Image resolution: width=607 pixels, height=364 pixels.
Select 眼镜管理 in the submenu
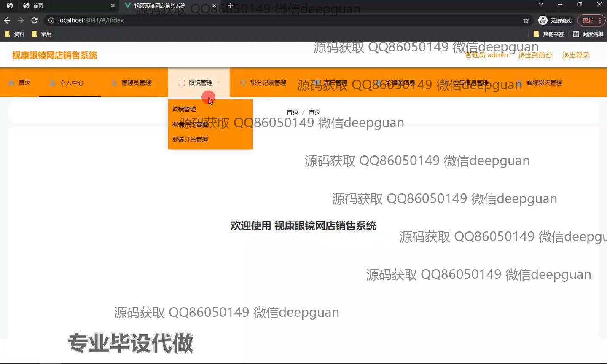click(x=184, y=109)
